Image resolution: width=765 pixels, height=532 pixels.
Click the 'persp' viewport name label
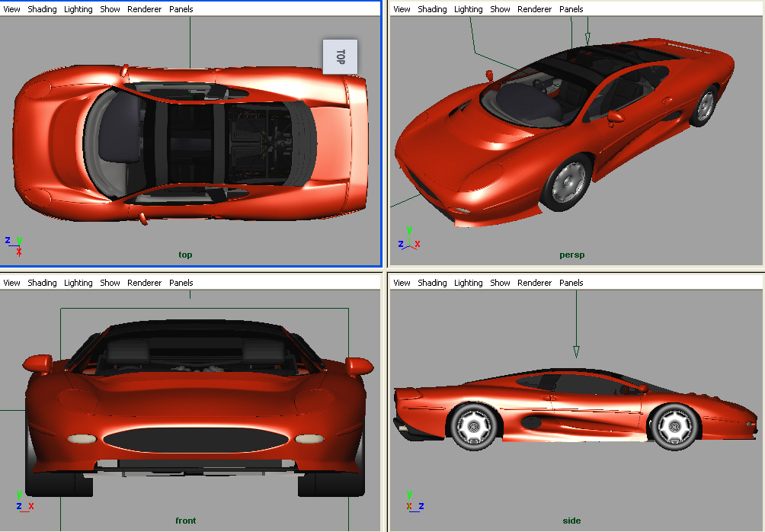[571, 255]
